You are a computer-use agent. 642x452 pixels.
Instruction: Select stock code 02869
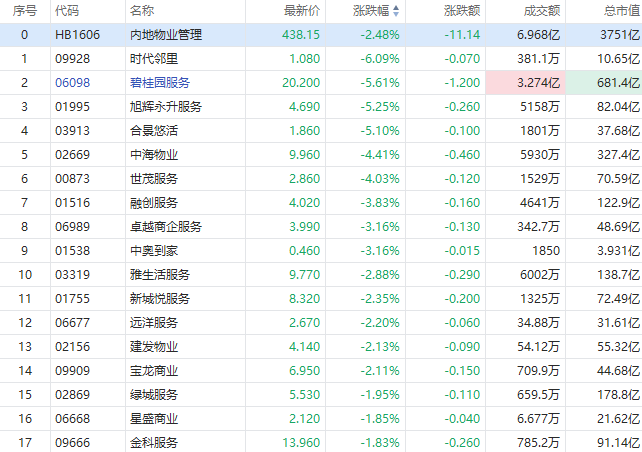point(72,395)
